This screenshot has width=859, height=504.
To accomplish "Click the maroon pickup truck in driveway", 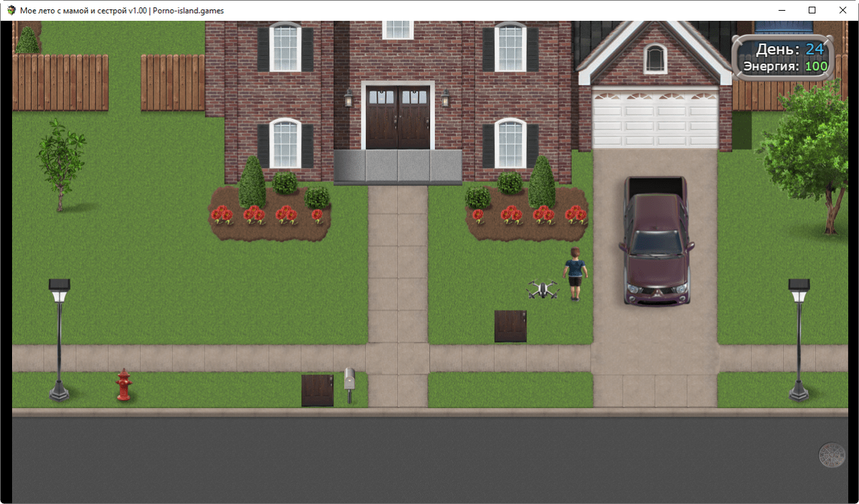I will [656, 240].
